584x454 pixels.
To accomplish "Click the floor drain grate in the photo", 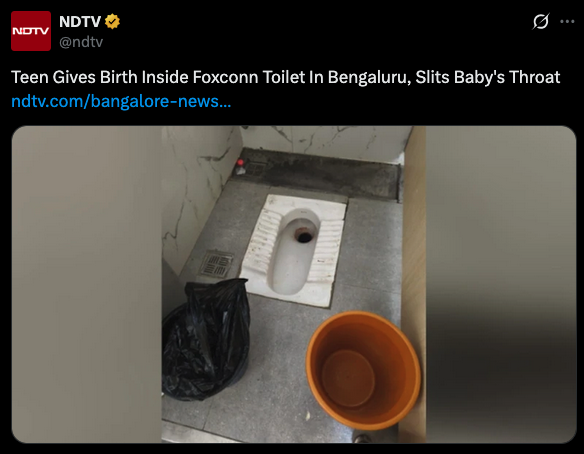I will tap(217, 264).
